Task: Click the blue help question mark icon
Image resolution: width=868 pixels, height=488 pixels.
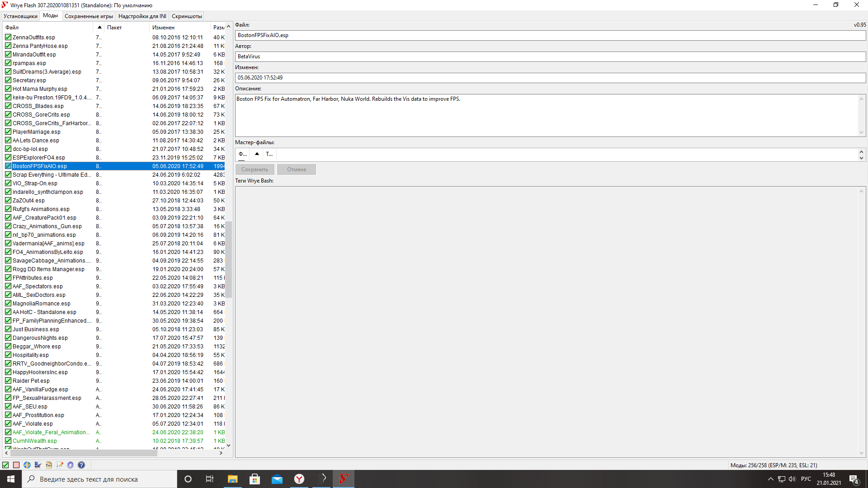Action: pyautogui.click(x=81, y=465)
